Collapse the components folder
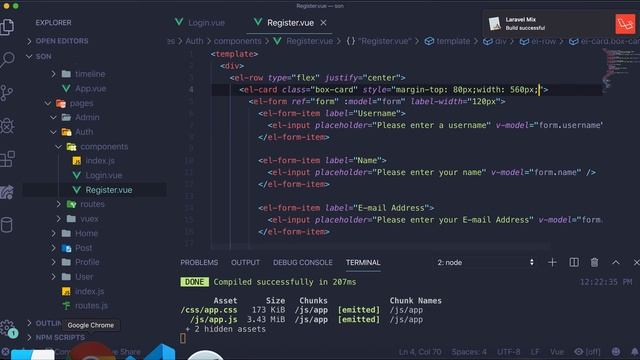This screenshot has height=360, width=640. [x=104, y=147]
